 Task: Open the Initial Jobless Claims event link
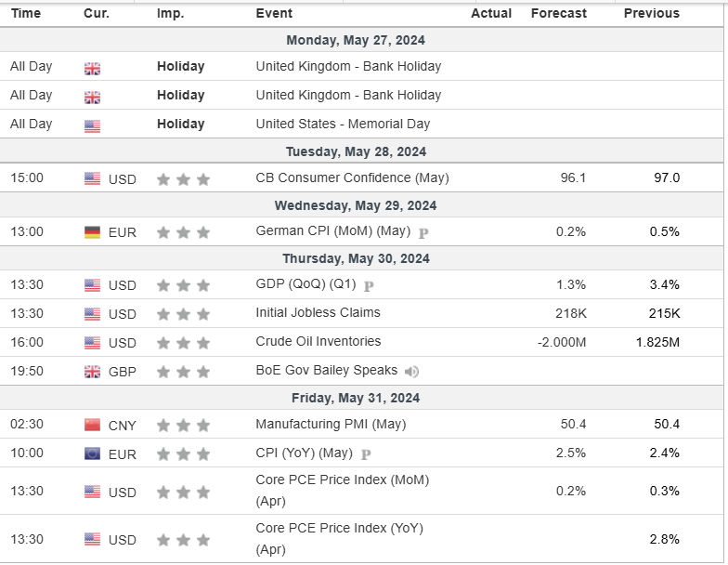tap(318, 312)
